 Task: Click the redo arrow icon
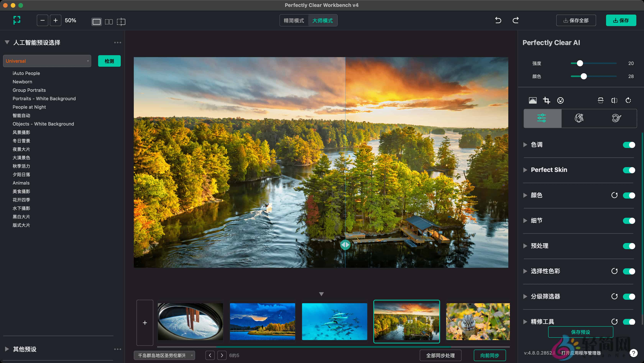coord(516,20)
